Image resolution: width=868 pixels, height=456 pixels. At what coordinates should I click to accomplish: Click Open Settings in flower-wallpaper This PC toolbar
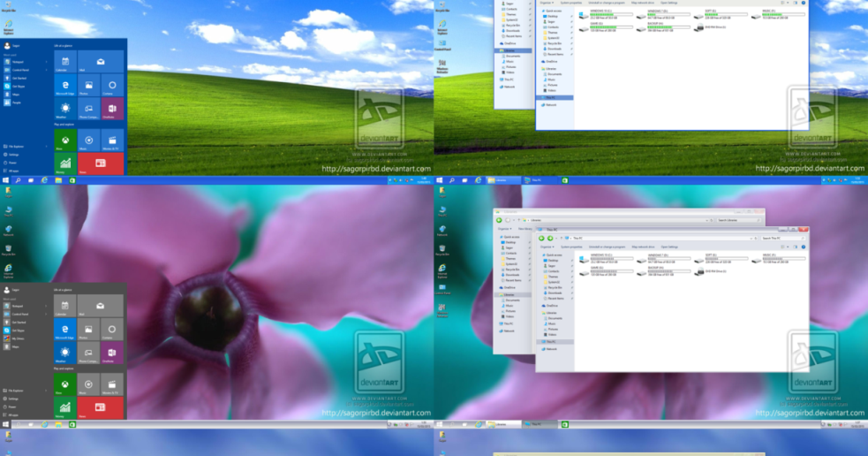[x=669, y=247]
